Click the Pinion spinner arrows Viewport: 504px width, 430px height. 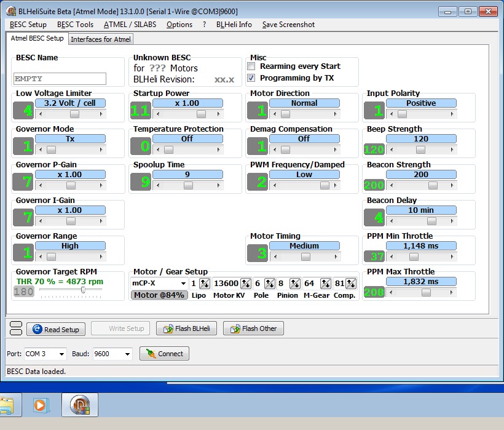click(295, 284)
